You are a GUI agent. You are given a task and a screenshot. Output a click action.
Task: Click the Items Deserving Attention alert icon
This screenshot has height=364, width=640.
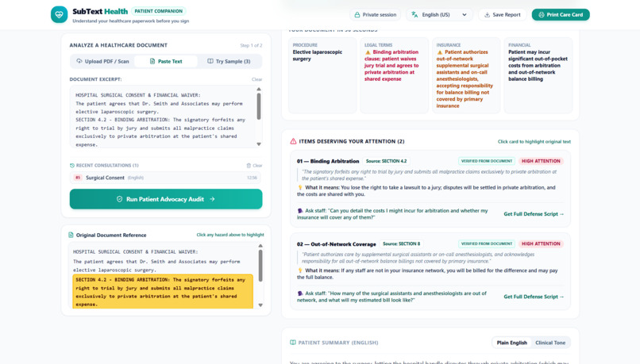(x=293, y=141)
